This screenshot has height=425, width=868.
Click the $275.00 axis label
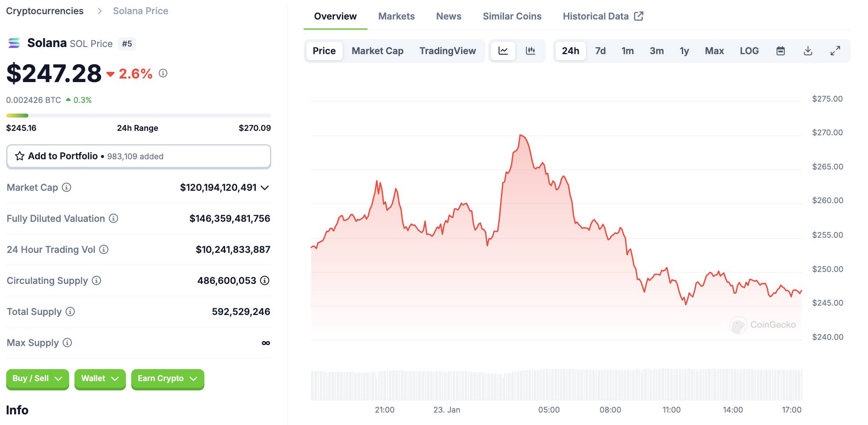click(827, 99)
